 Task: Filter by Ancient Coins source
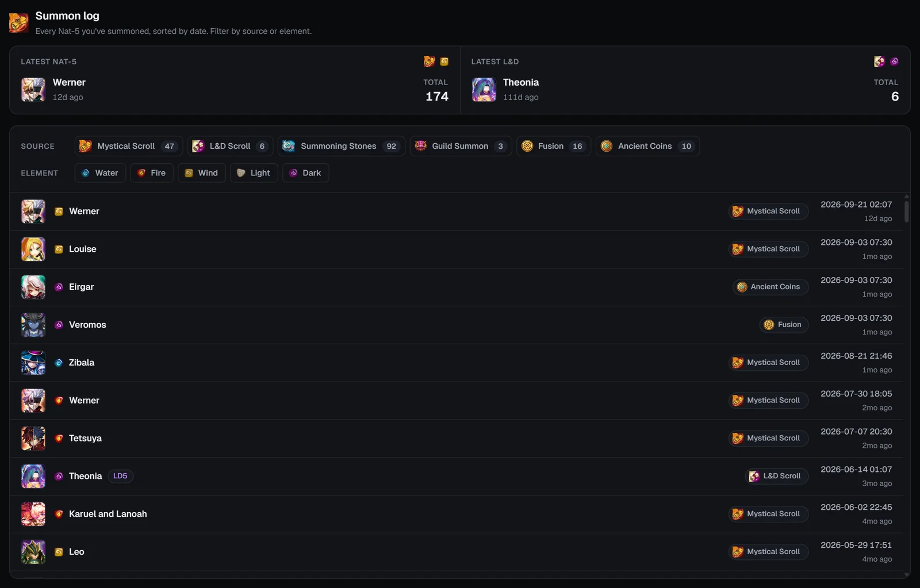[647, 146]
